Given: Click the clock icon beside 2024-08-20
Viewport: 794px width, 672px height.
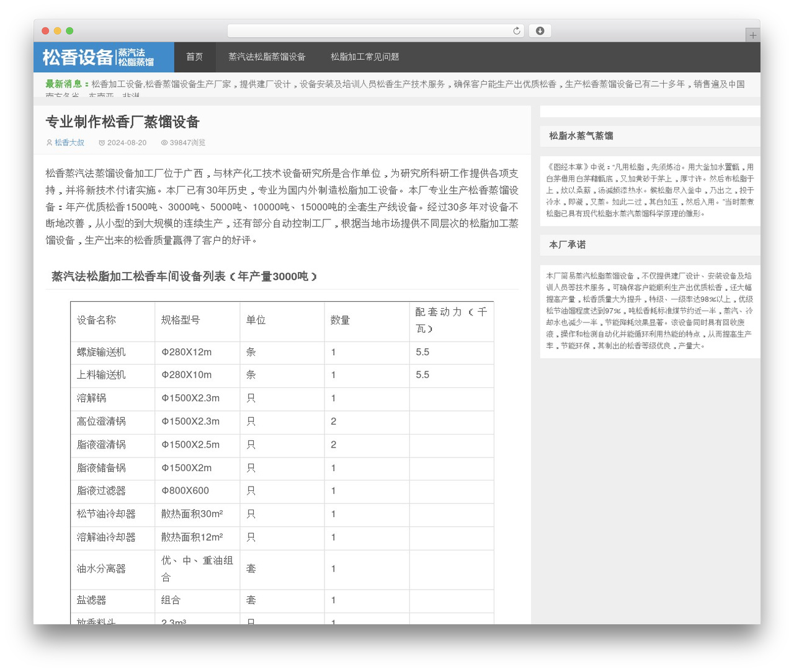Looking at the screenshot, I should coord(102,143).
